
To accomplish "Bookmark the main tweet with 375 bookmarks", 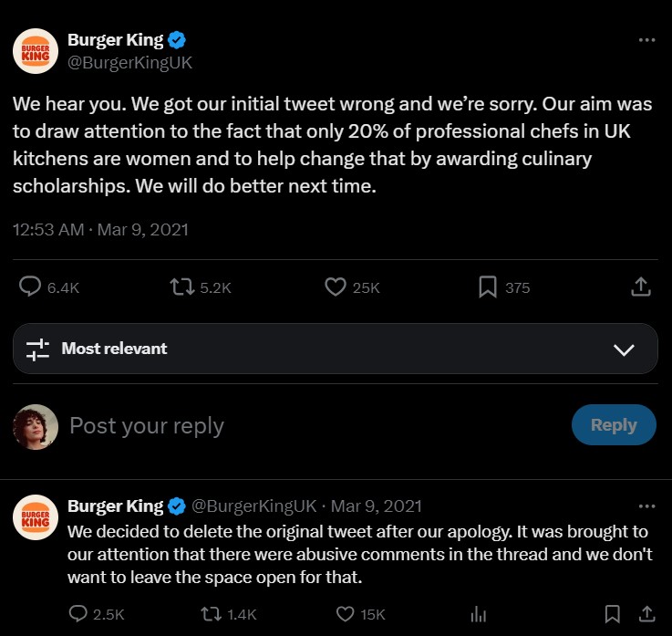I will pos(488,287).
